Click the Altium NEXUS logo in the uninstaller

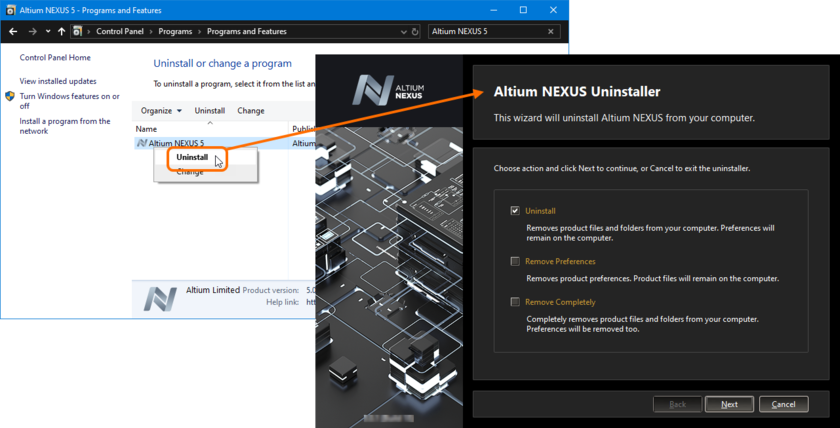[x=388, y=89]
